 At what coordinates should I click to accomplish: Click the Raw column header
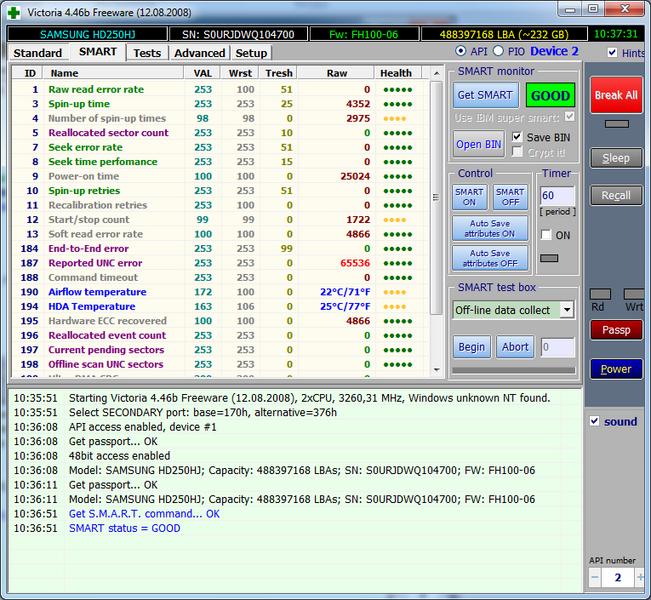click(x=336, y=73)
